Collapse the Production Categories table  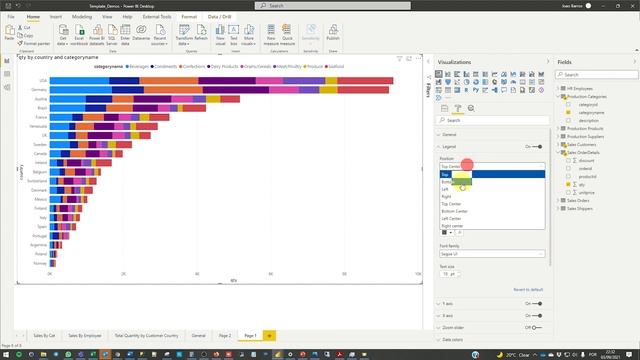(558, 96)
